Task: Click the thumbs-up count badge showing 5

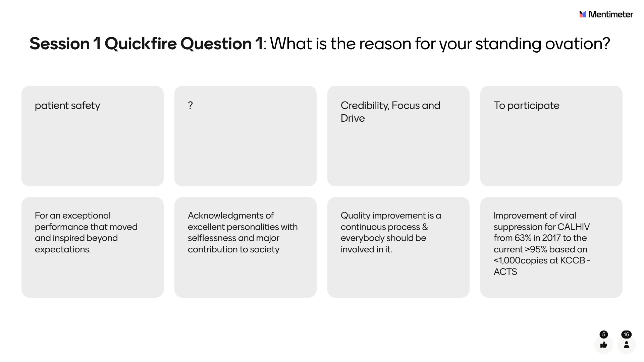Action: 604,334
